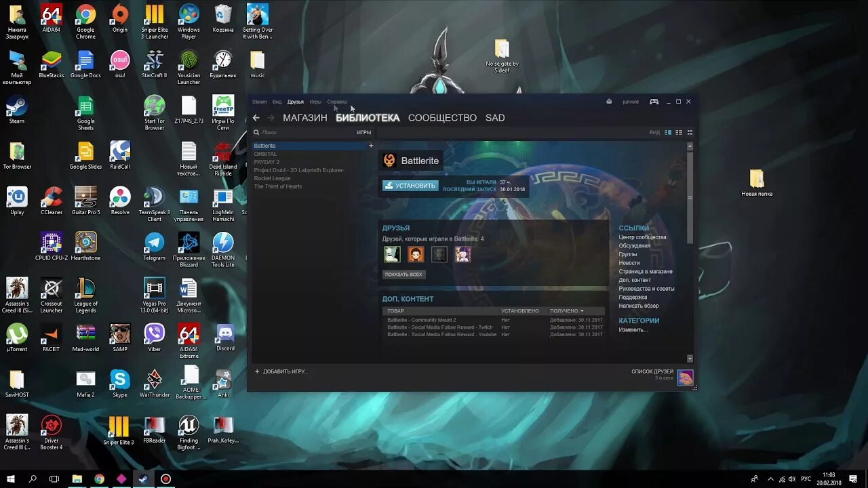Click the Battlerite - Community Mount 2 row
Image resolution: width=868 pixels, height=488 pixels.
tap(494, 320)
